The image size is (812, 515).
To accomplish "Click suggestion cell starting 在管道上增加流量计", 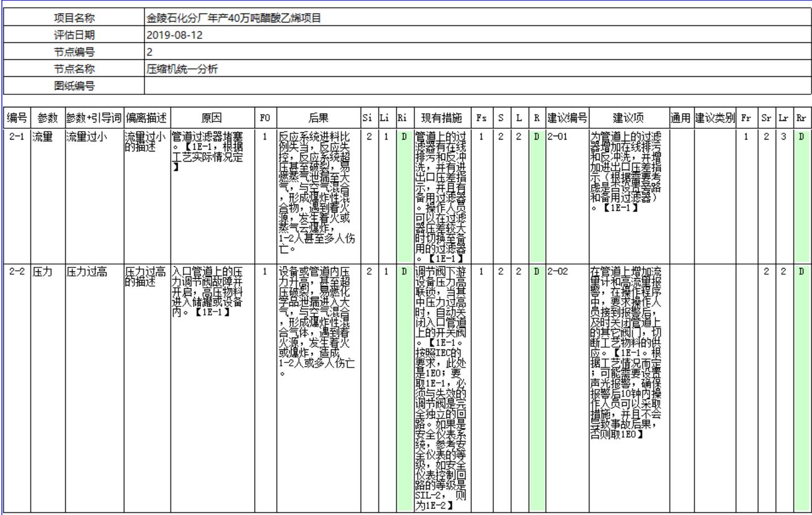I will coord(629,388).
